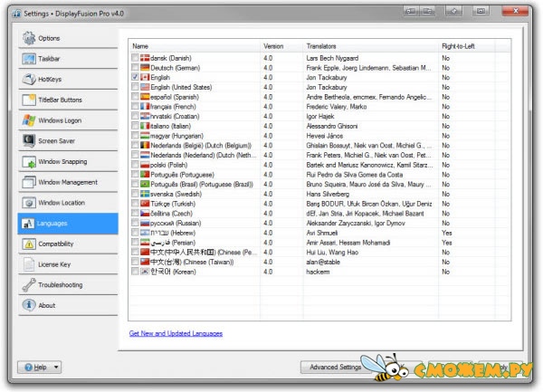Click translator name Hans Silverberg
Screen dimensions: 543x392
pyautogui.click(x=328, y=194)
